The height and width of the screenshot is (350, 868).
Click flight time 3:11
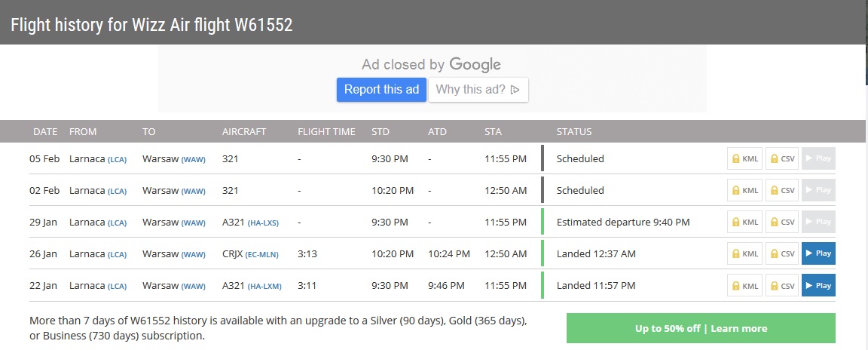point(307,286)
